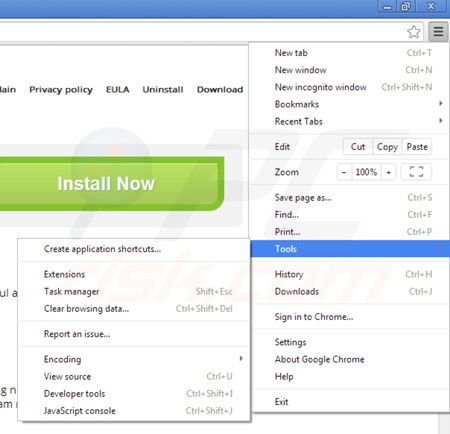Select New tab from the menu

coord(349,53)
